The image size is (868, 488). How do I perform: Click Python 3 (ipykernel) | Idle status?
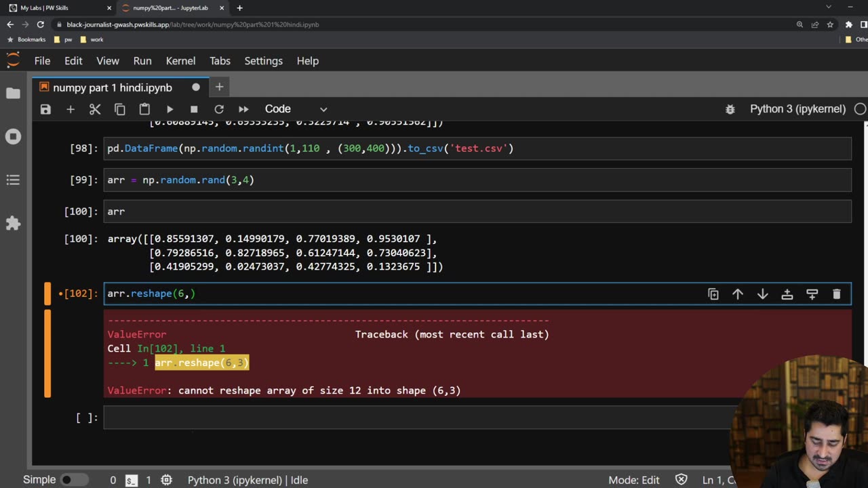pyautogui.click(x=248, y=480)
